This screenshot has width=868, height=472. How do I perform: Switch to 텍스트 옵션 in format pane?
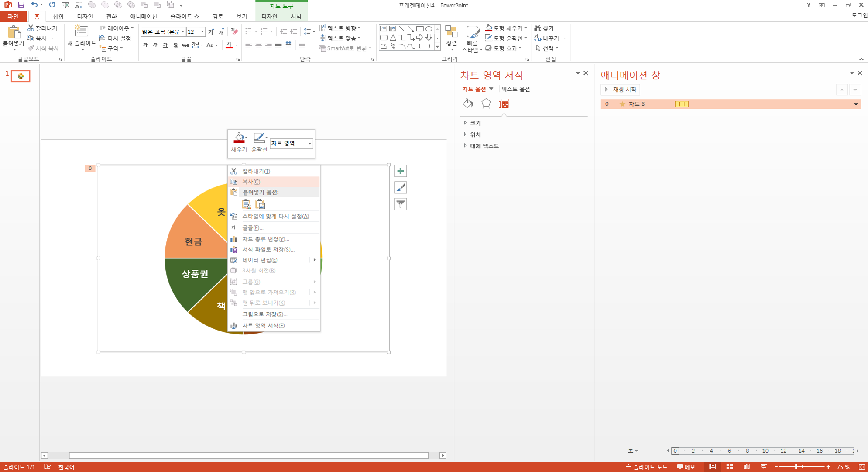[x=515, y=89]
